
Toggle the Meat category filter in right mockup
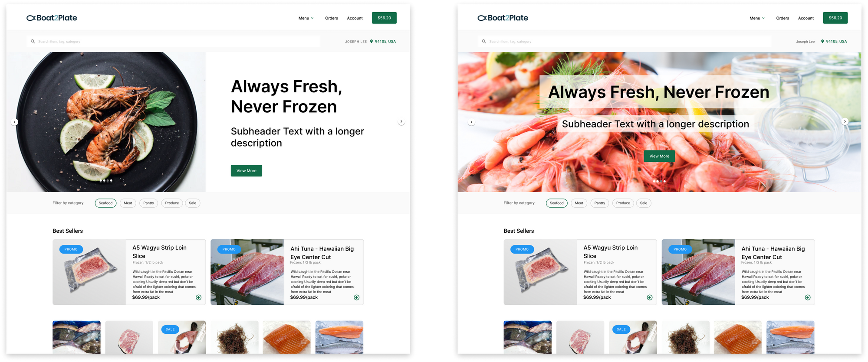click(579, 203)
